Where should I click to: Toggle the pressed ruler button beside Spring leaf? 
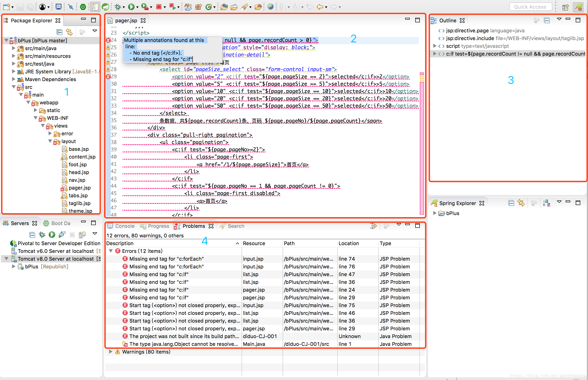(95, 7)
